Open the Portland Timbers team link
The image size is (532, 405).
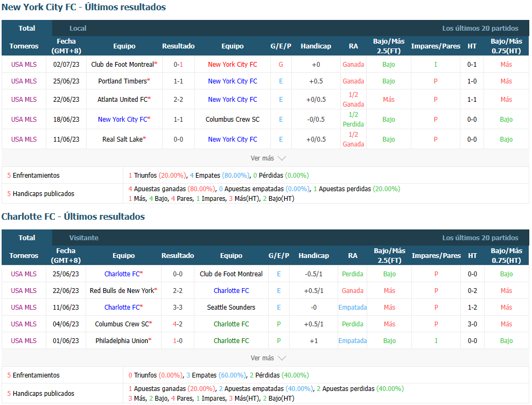coord(122,81)
